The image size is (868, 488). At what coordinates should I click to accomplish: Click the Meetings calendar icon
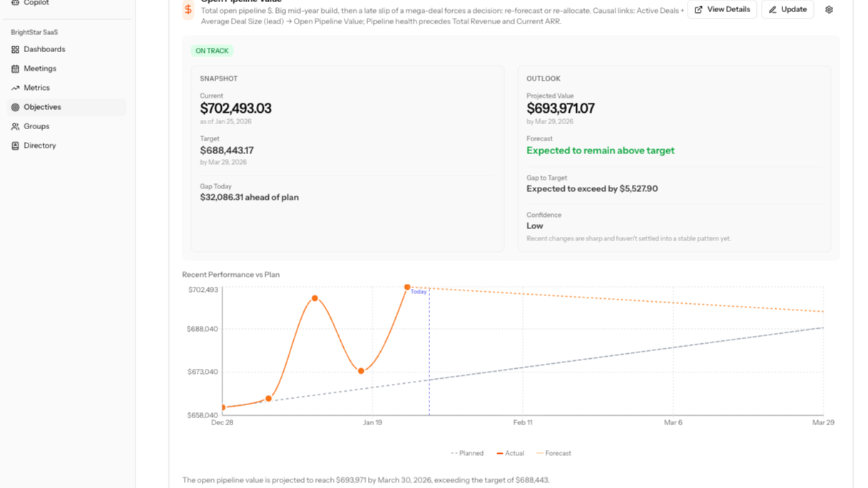[16, 68]
